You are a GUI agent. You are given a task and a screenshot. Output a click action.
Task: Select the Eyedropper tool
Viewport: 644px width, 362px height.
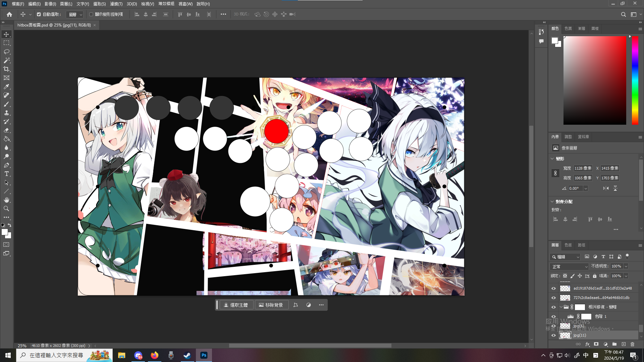click(x=6, y=86)
